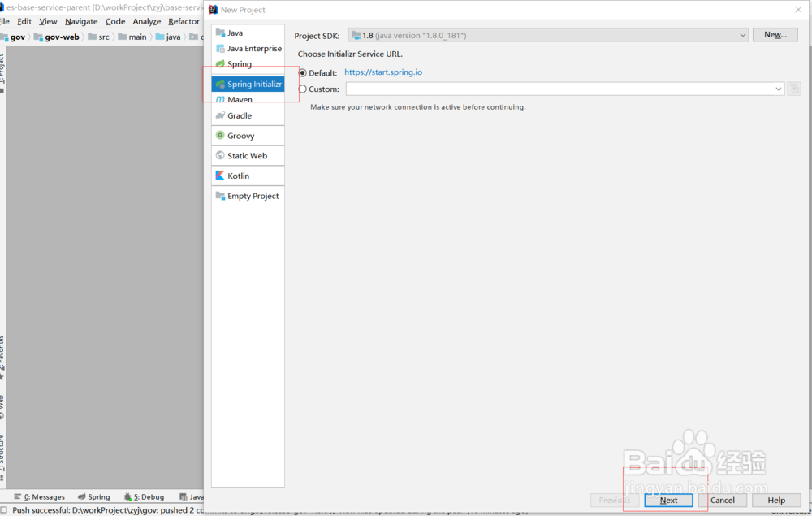812x516 pixels.
Task: Open the Project side tool tab
Action: pyautogui.click(x=2, y=72)
